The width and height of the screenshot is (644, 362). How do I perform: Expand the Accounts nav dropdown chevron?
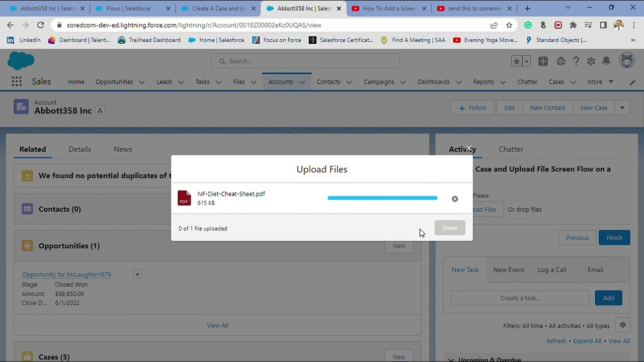(x=302, y=82)
